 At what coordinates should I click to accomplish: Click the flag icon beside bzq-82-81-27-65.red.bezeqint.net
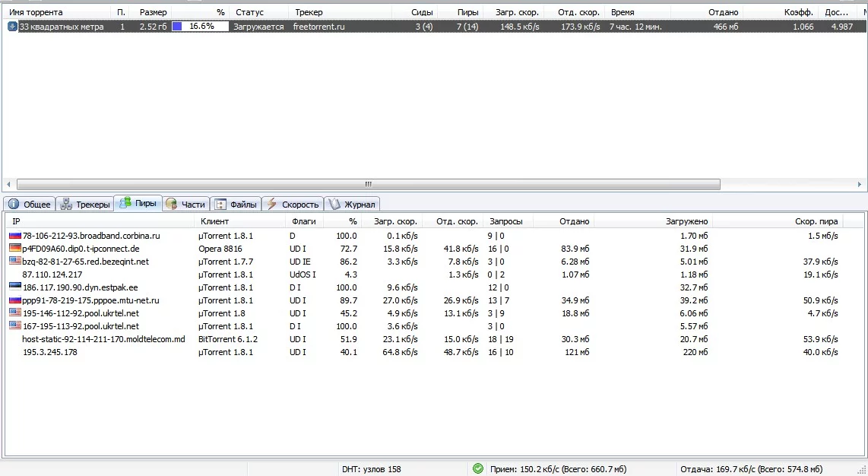tap(15, 262)
